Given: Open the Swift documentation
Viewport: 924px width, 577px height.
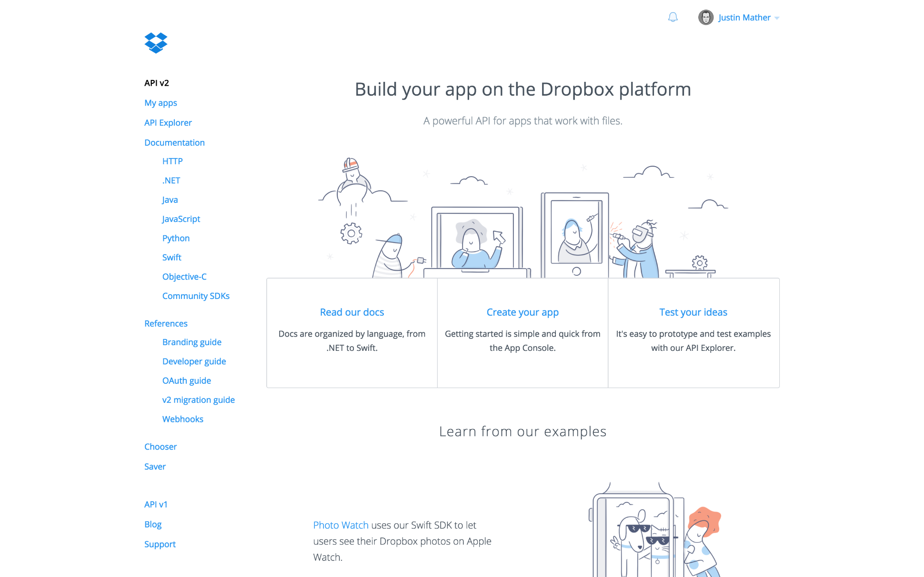Looking at the screenshot, I should pos(171,257).
